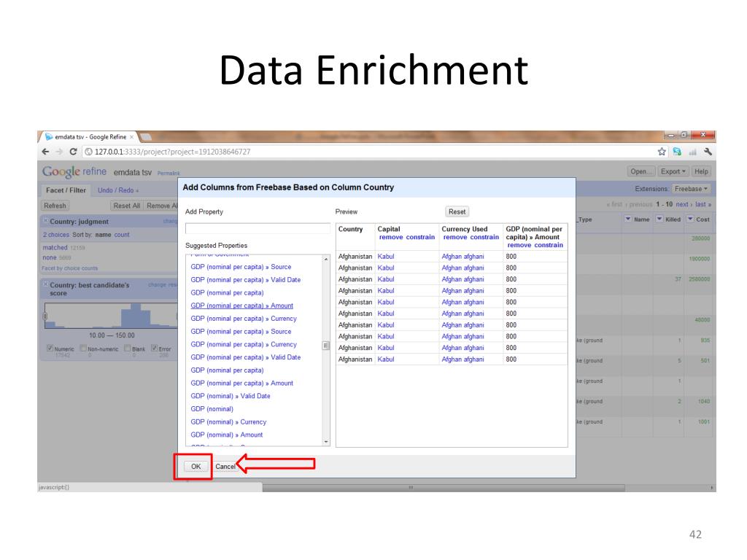Image resolution: width=747 pixels, height=560 pixels.
Task: Click the constrain link under Currency Used
Action: click(x=484, y=237)
